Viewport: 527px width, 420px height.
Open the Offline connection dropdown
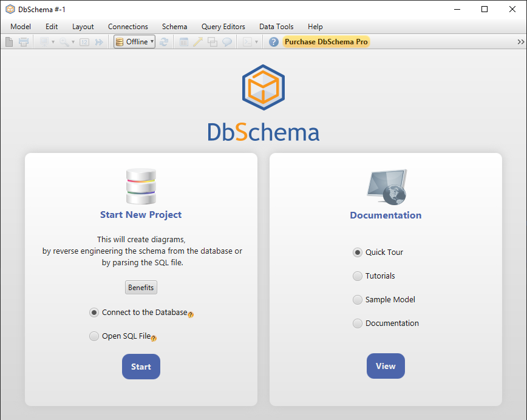coord(134,42)
